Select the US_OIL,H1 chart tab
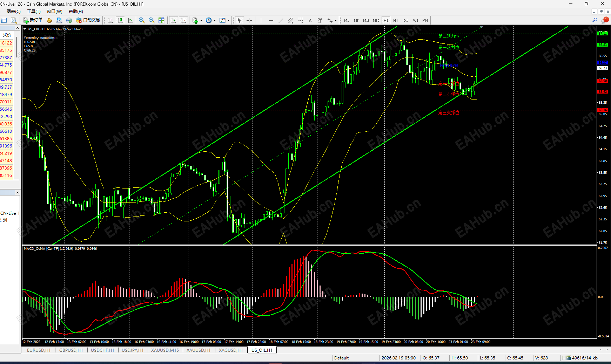Screen dimensions: 611x364 [262, 350]
